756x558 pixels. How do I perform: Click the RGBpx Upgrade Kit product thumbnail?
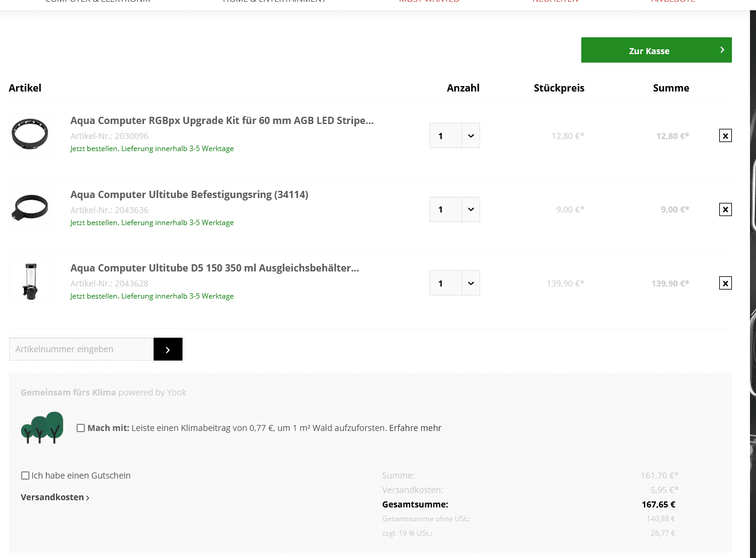click(30, 134)
